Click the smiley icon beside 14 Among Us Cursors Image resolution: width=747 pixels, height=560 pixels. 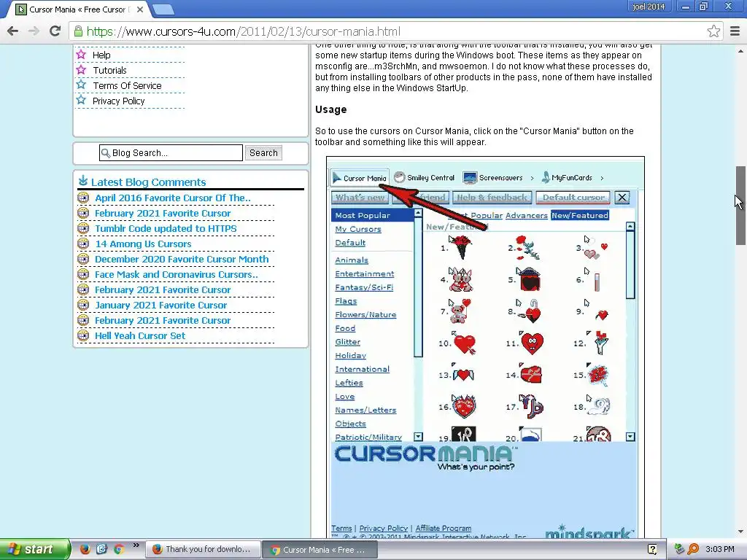[83, 244]
